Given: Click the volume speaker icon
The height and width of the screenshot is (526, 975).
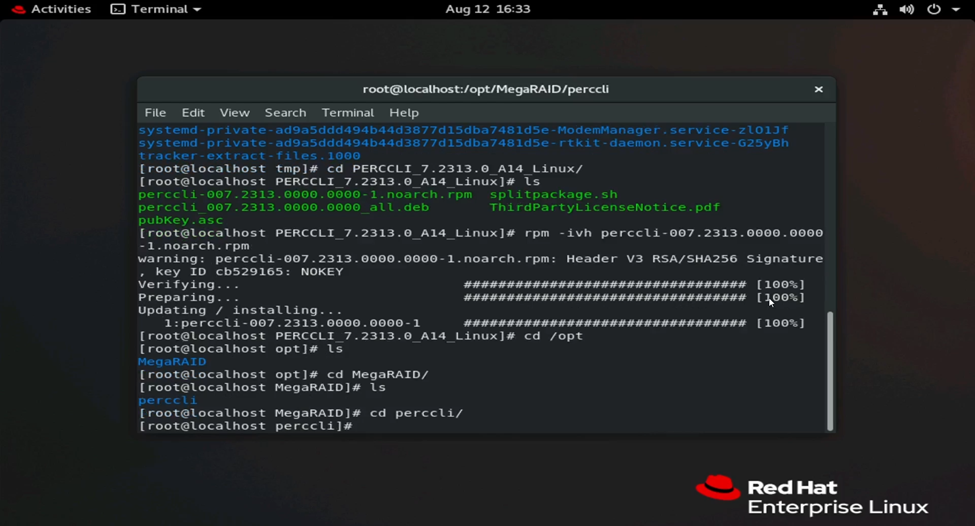Looking at the screenshot, I should click(x=907, y=9).
